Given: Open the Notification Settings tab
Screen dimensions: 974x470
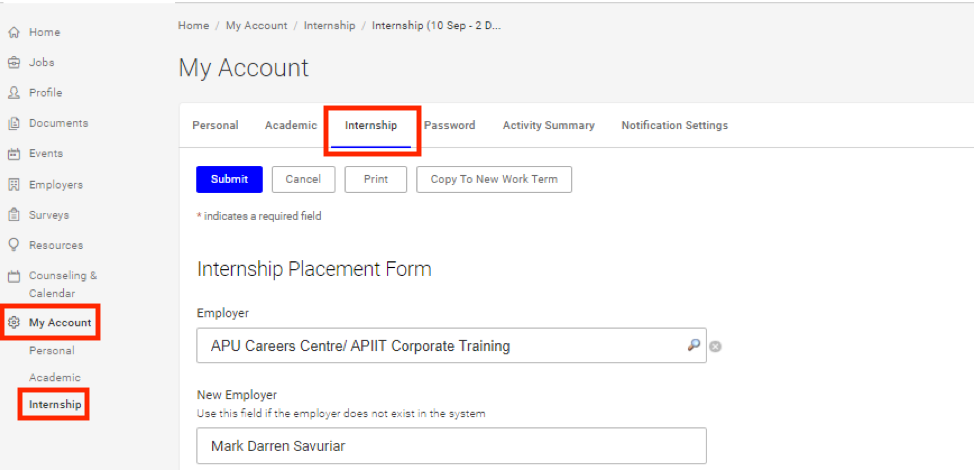Looking at the screenshot, I should point(674,126).
